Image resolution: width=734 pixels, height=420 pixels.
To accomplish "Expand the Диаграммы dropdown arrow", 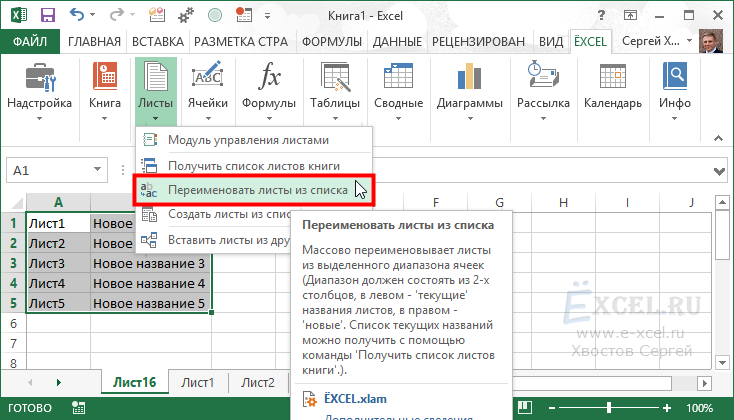I will tap(470, 118).
